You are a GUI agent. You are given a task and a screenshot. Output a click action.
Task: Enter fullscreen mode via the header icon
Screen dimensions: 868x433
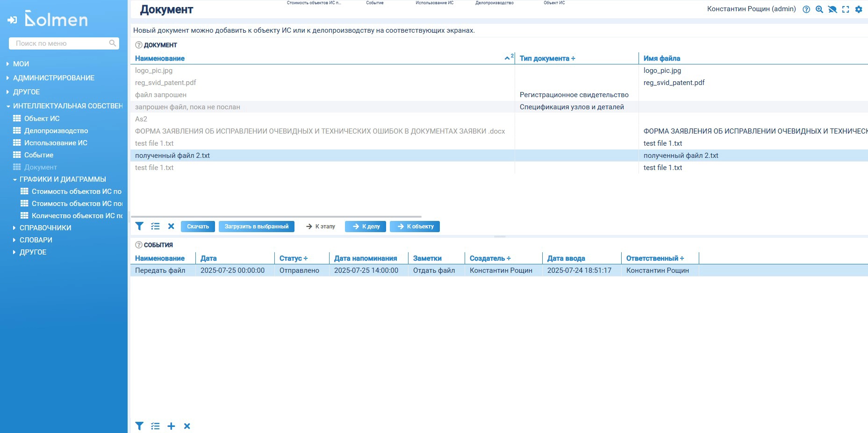pos(846,9)
